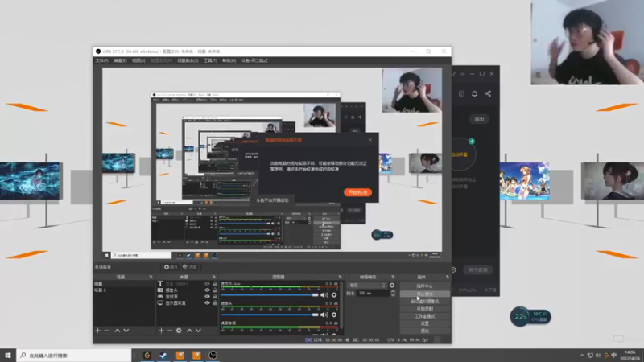Click the Windows taskbar search box

(x=74, y=356)
